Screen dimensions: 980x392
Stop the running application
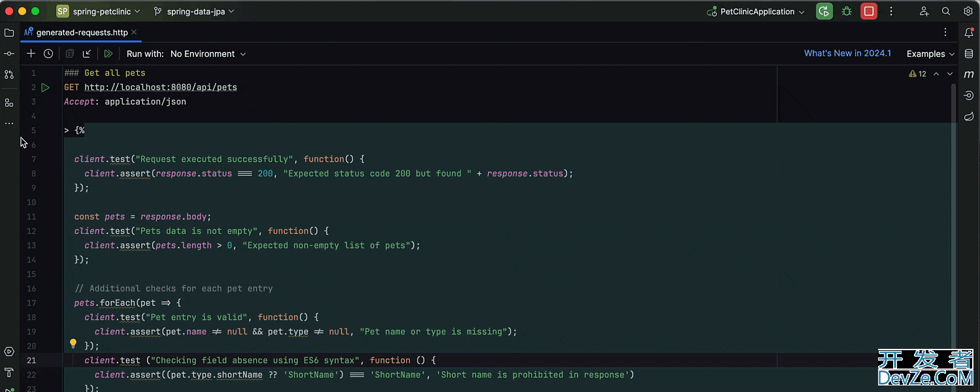point(869,11)
